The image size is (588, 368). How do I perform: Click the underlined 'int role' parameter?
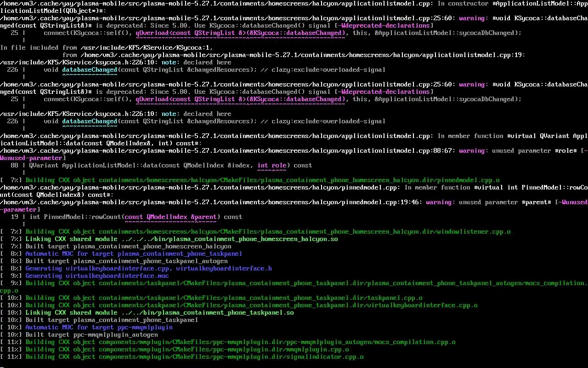click(x=272, y=166)
